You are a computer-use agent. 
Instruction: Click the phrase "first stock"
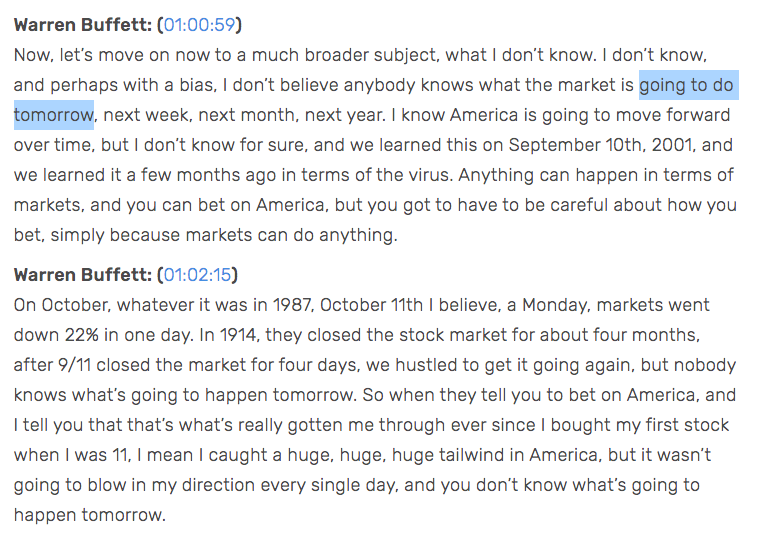click(x=689, y=424)
